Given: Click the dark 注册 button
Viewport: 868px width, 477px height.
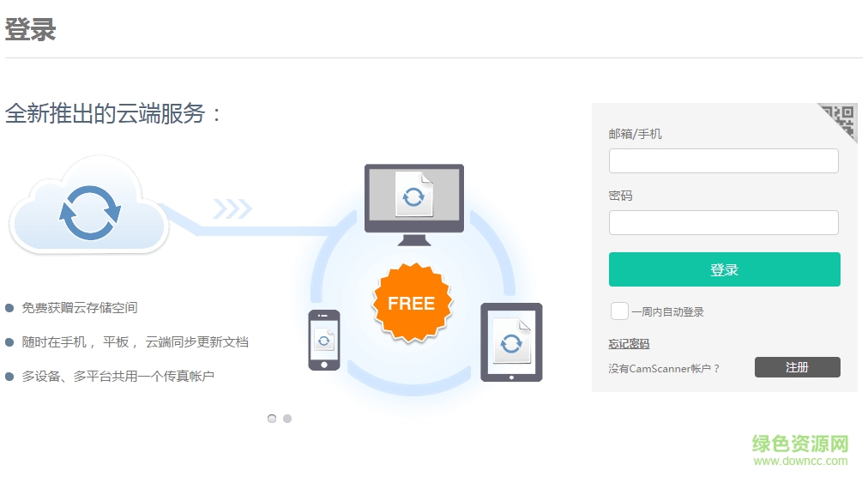Looking at the screenshot, I should point(797,367).
